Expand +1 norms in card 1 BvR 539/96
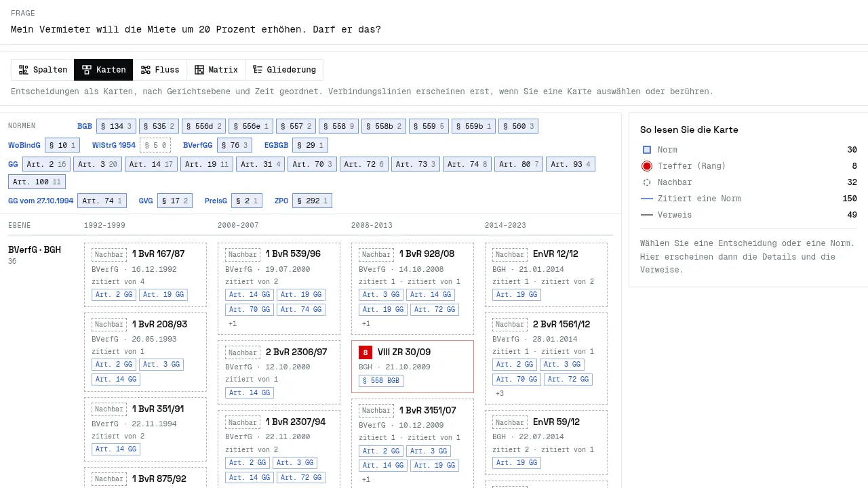 [x=233, y=324]
